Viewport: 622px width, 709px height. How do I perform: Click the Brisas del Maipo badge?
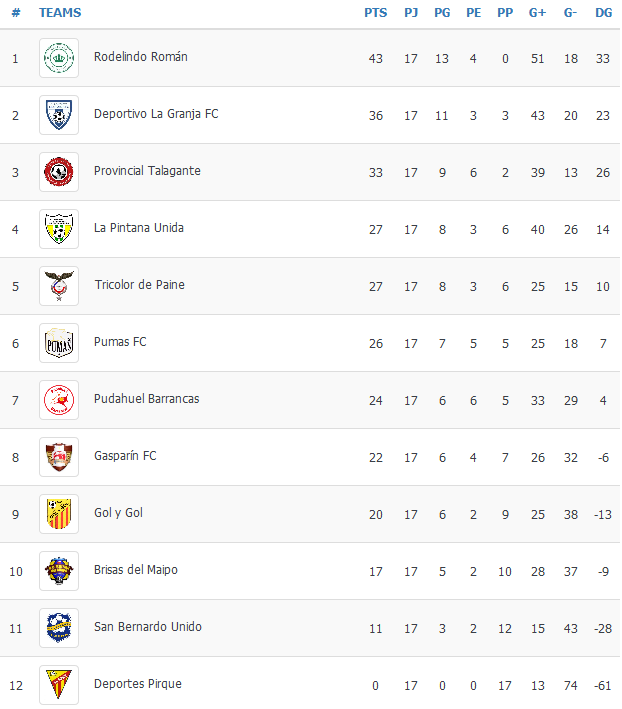59,571
